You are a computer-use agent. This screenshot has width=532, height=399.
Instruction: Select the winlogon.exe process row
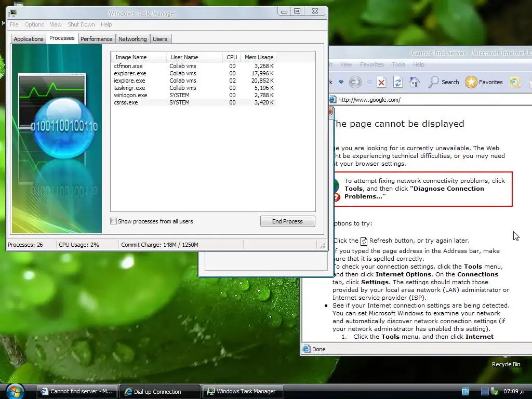194,96
